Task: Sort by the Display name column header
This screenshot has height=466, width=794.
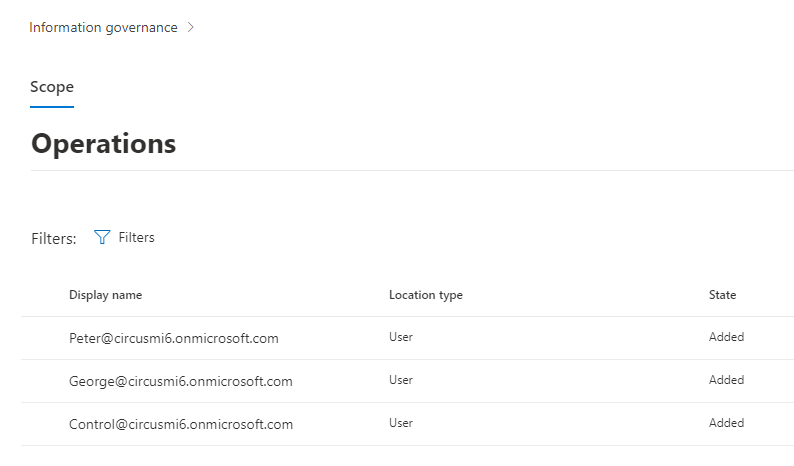Action: pos(105,295)
